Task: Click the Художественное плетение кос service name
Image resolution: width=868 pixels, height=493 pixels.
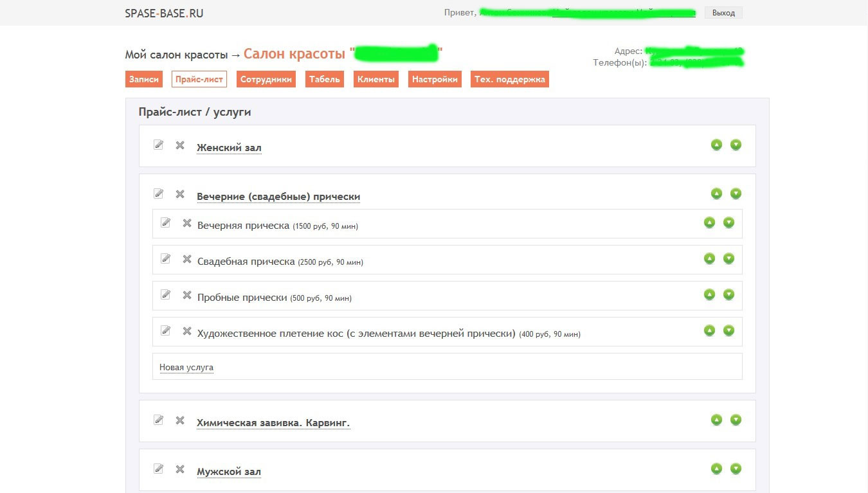Action: click(357, 334)
